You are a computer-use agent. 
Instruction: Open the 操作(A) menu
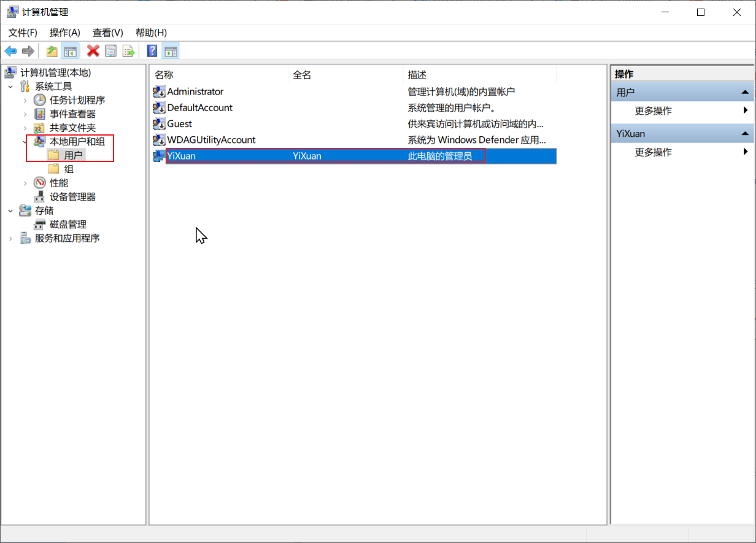[x=65, y=33]
